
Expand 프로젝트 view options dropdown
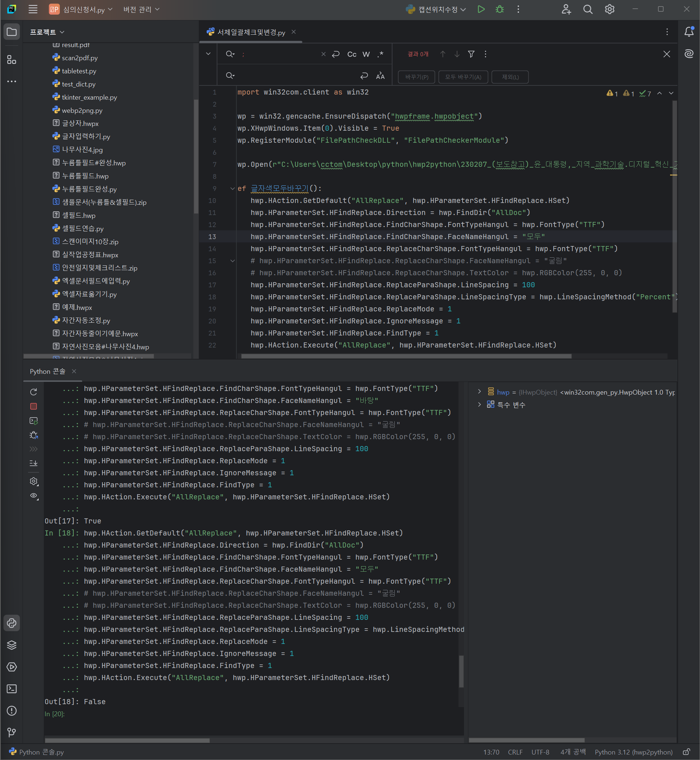(x=47, y=32)
